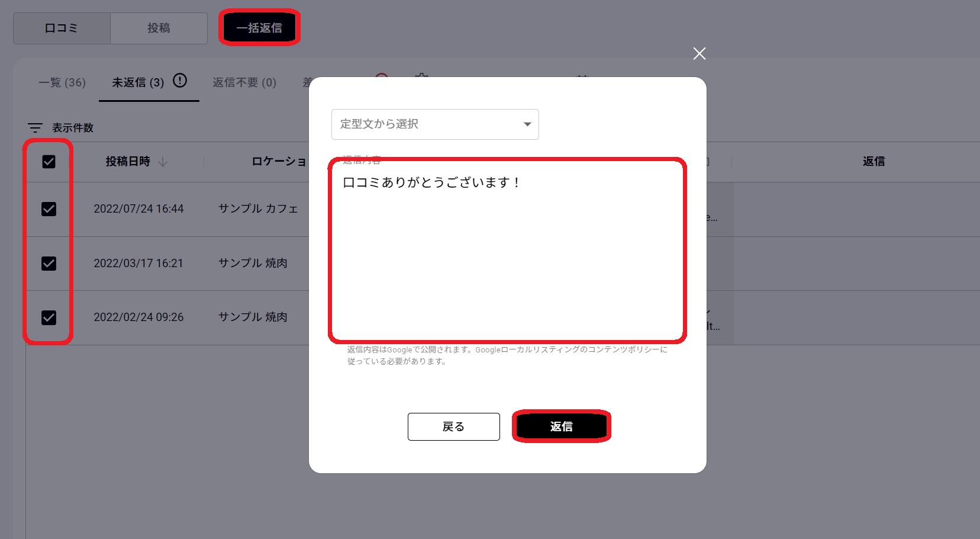
Task: Go to the 投稿 section
Action: [159, 28]
